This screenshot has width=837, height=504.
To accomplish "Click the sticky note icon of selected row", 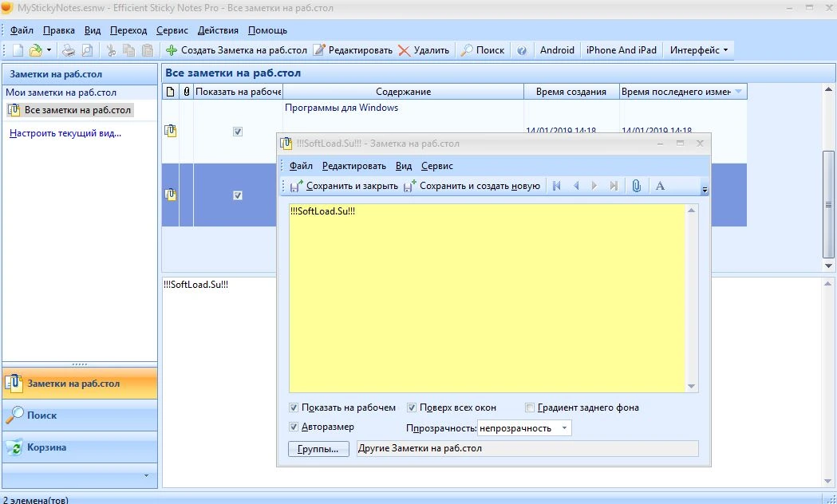I will coord(170,195).
